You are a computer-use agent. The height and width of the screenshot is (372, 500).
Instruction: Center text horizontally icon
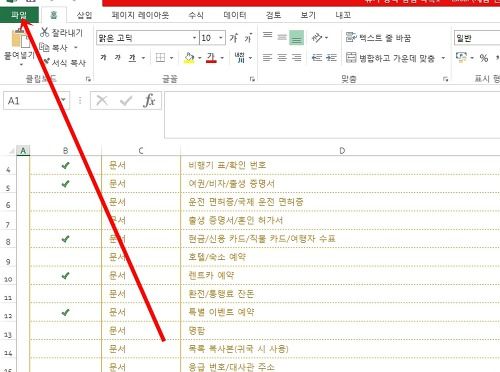pos(282,58)
